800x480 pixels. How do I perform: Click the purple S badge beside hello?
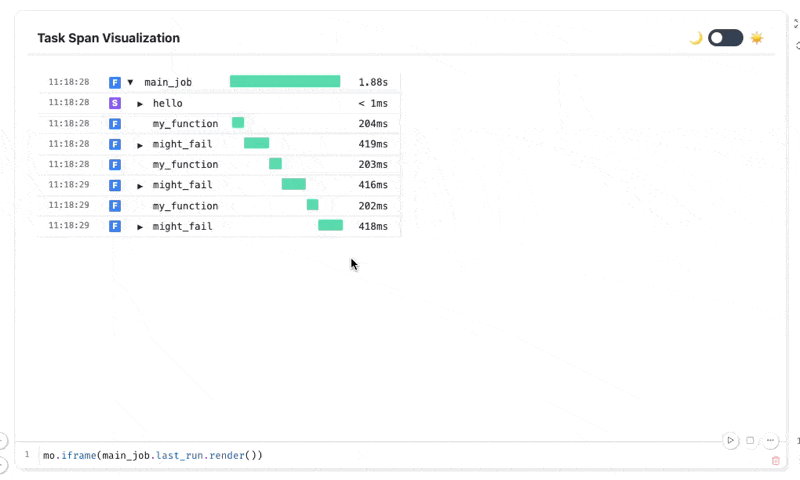(x=115, y=103)
